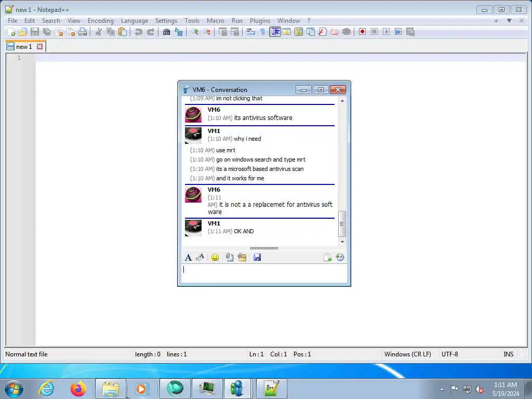The height and width of the screenshot is (399, 532).
Task: Click the chat message 'use mrt'
Action: click(x=225, y=150)
